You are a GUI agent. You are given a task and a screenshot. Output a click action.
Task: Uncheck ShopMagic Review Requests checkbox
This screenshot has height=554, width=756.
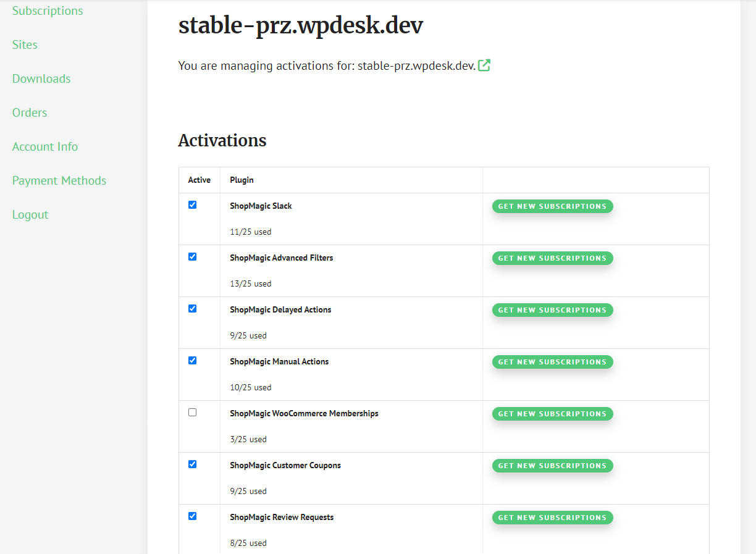coord(192,516)
